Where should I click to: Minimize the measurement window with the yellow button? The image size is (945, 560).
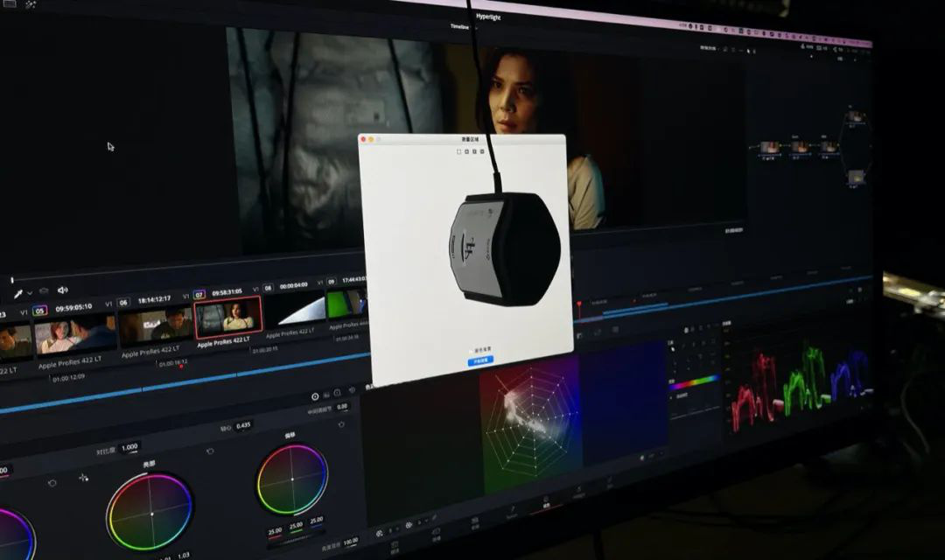(x=371, y=139)
